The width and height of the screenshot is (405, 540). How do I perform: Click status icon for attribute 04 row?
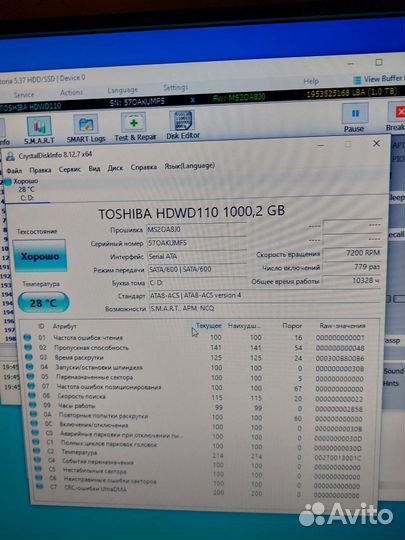(30, 367)
